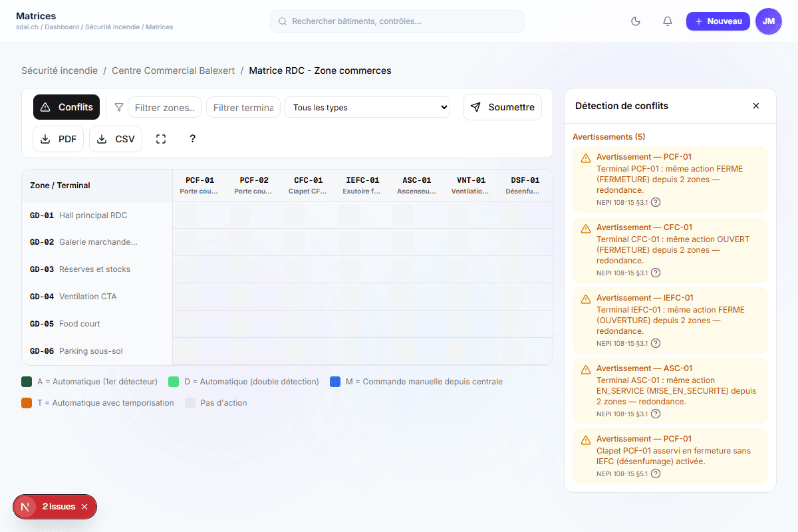The width and height of the screenshot is (798, 532).
Task: Submit matrix with Soumettre button
Action: pos(502,107)
